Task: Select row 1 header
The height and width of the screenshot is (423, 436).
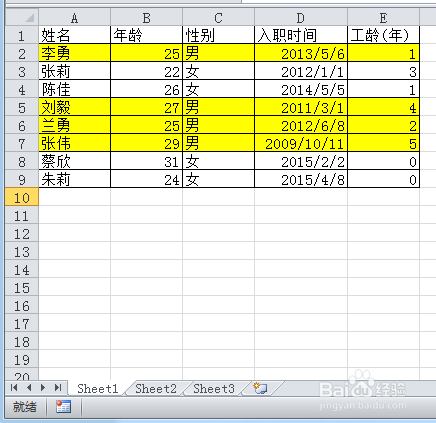Action: (x=22, y=35)
